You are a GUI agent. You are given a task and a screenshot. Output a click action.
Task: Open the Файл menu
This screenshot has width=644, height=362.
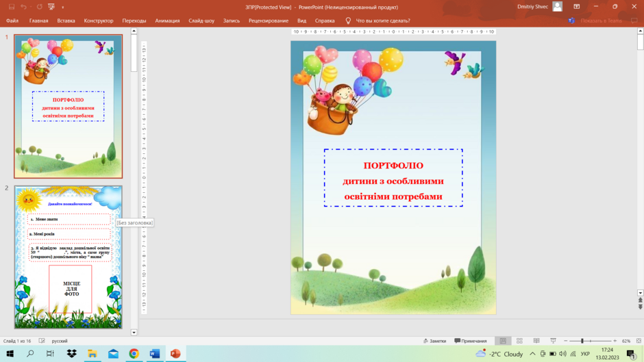[12, 21]
